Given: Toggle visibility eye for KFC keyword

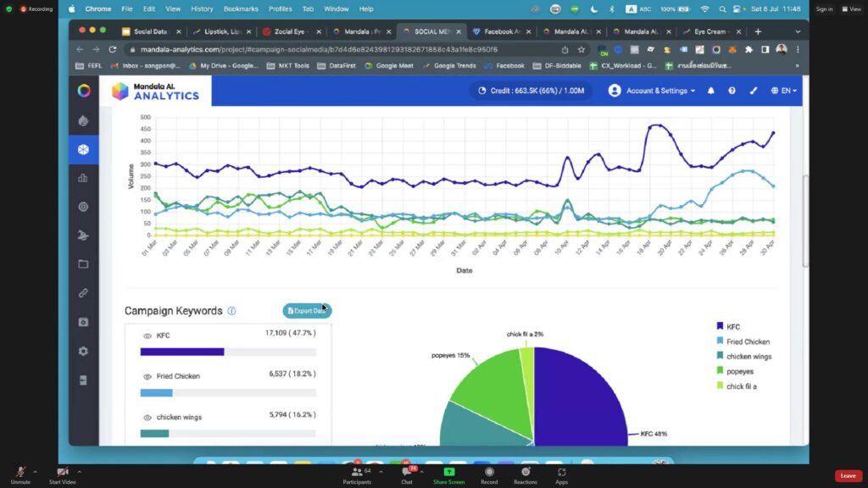Looking at the screenshot, I should click(147, 335).
